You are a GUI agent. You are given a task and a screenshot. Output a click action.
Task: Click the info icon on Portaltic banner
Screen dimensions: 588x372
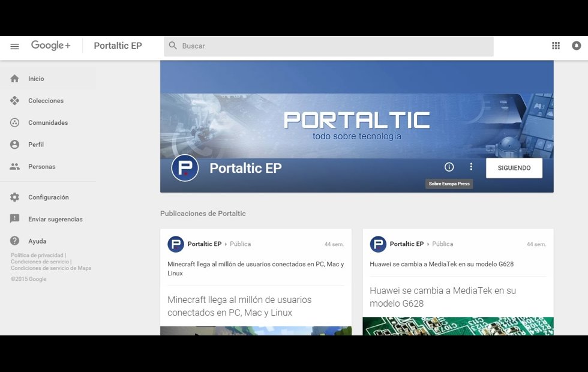pyautogui.click(x=449, y=167)
